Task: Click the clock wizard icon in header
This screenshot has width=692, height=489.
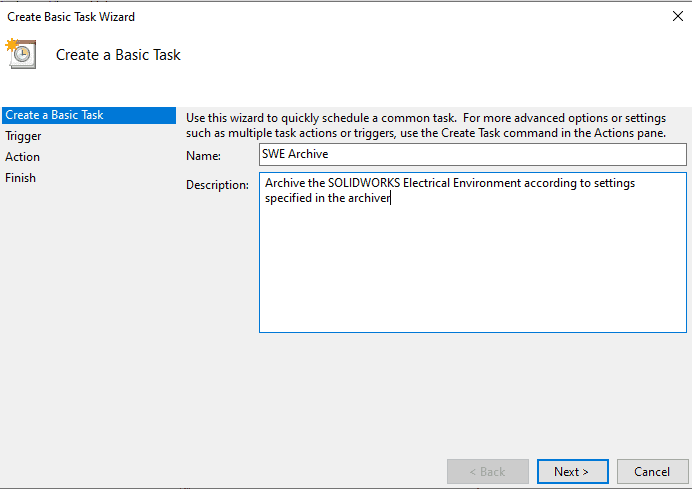Action: pos(22,53)
